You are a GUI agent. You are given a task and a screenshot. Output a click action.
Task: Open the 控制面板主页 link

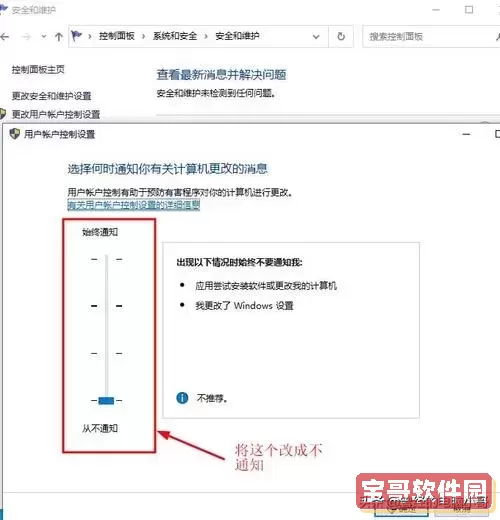pyautogui.click(x=38, y=70)
